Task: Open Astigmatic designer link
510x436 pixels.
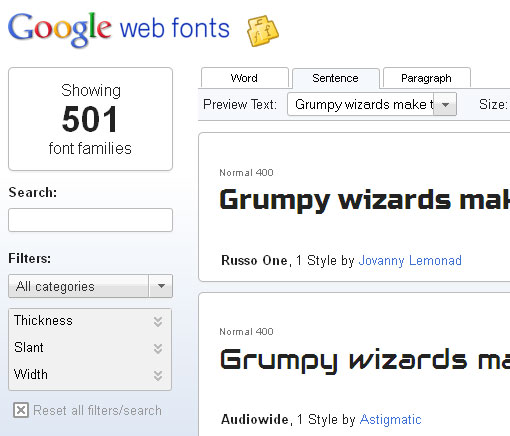Action: click(391, 419)
